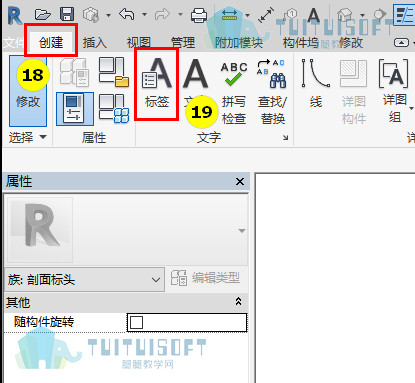Click the ribbon minimize toggle button
This screenshot has width=415, height=383.
click(401, 43)
